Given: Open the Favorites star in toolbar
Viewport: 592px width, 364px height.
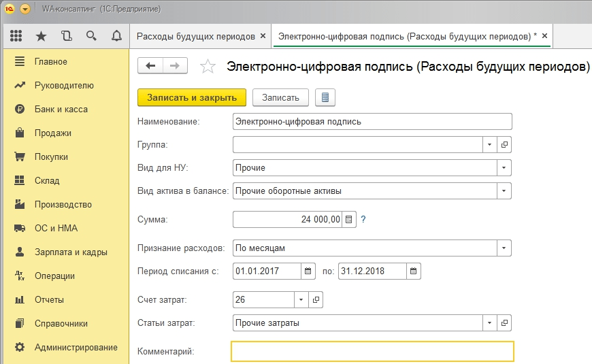Looking at the screenshot, I should pyautogui.click(x=41, y=36).
